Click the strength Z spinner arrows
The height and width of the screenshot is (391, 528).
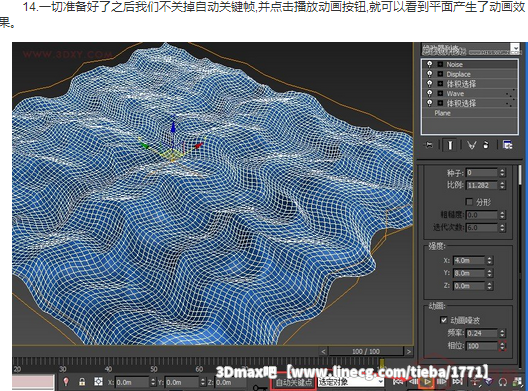tap(489, 286)
